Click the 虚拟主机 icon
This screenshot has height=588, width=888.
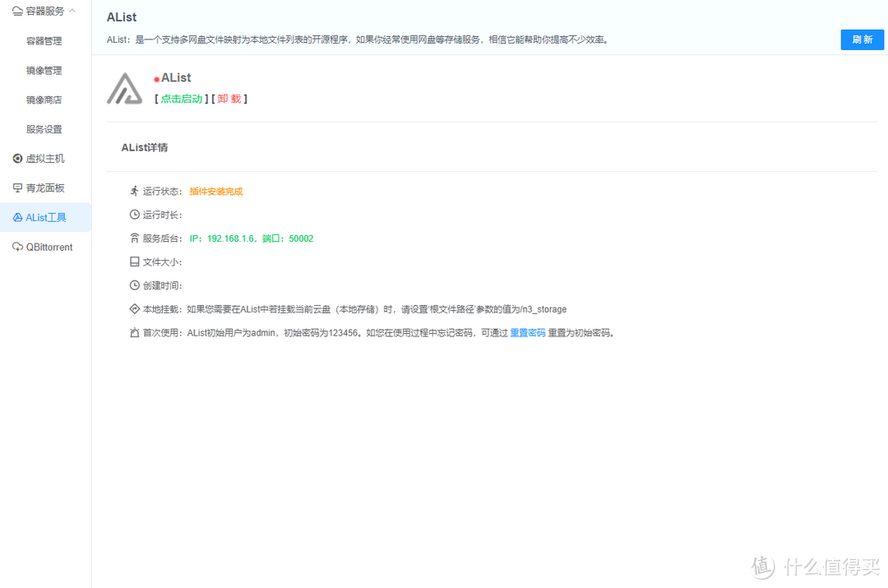17,159
